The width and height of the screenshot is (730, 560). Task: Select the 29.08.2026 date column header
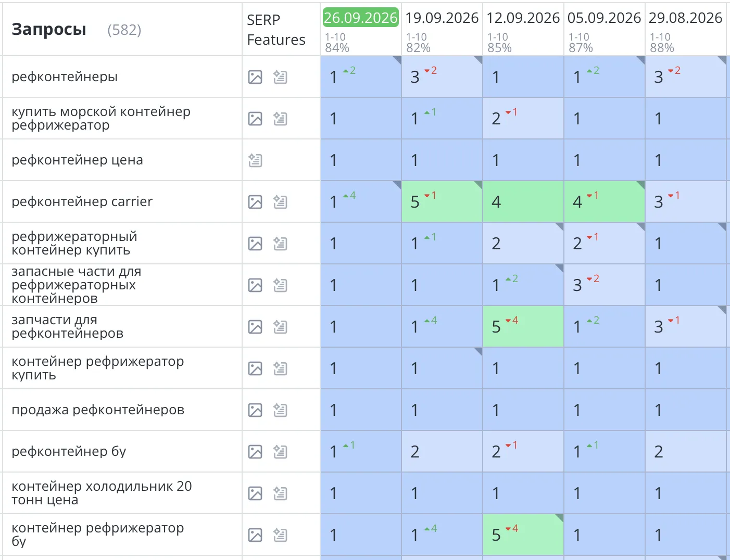click(x=685, y=18)
